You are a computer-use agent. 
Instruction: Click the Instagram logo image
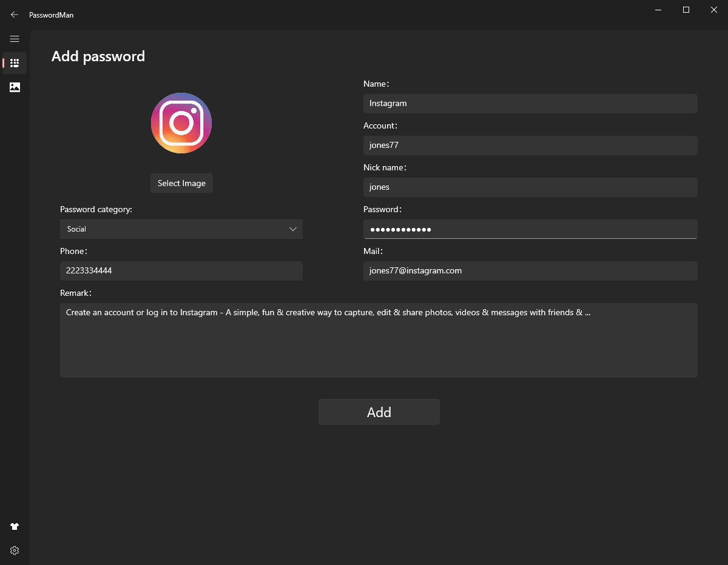(181, 123)
